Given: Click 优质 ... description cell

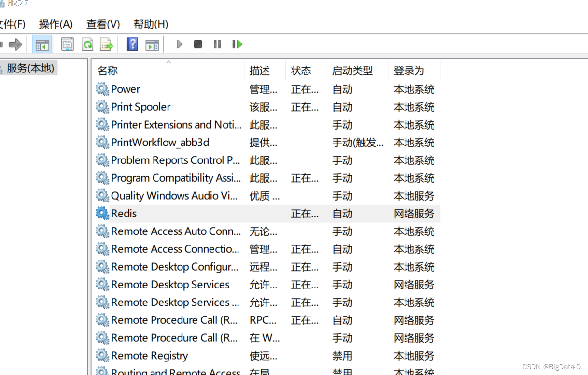Looking at the screenshot, I should point(264,196).
